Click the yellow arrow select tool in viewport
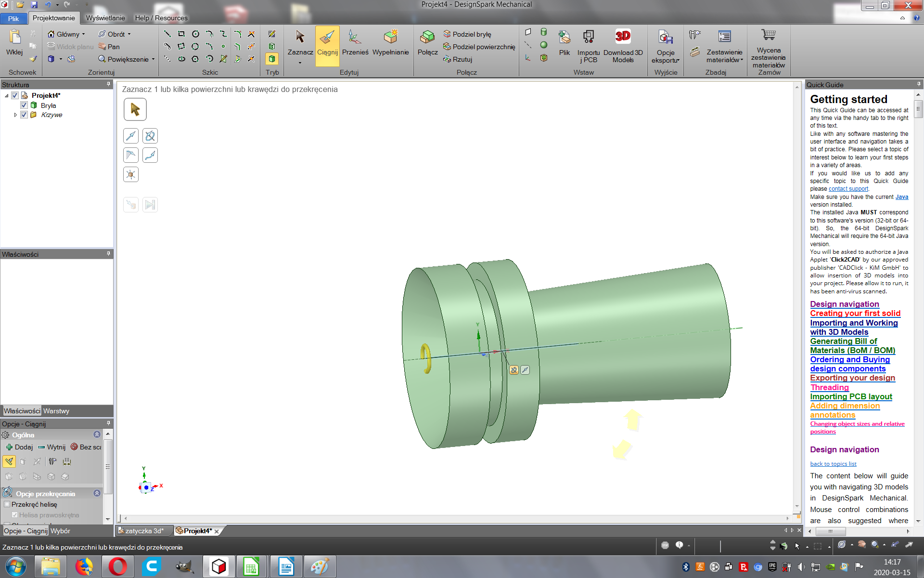This screenshot has height=578, width=924. tap(135, 109)
